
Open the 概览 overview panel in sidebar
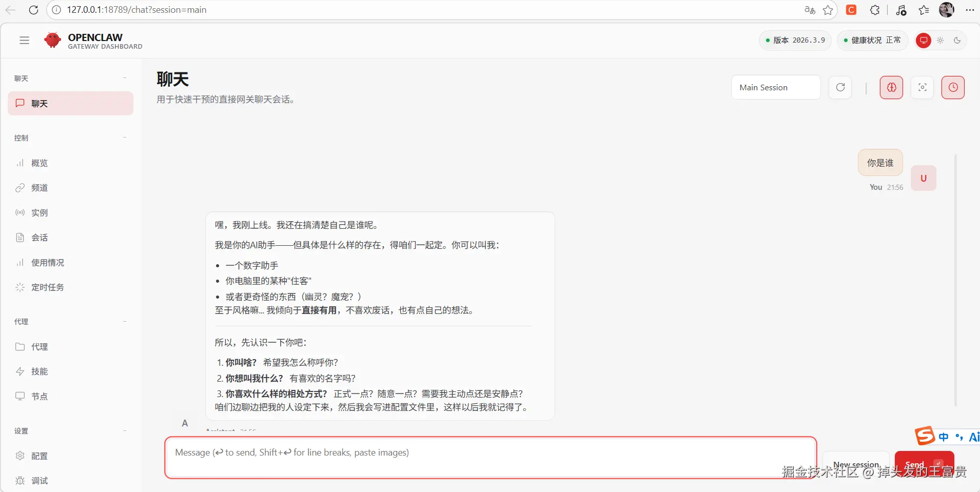(x=38, y=163)
